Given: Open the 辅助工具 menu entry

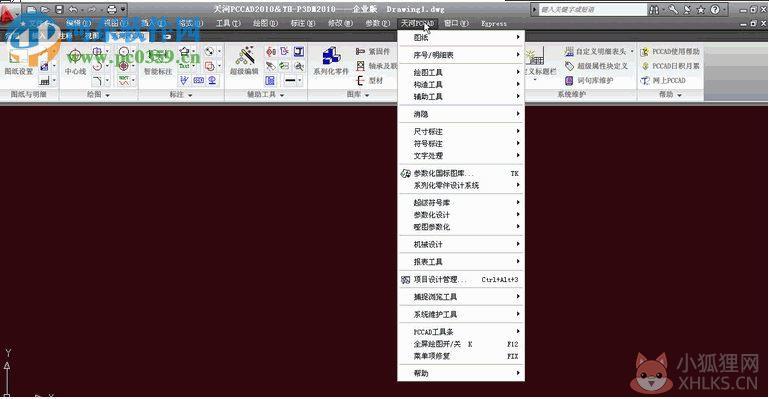Looking at the screenshot, I should tap(461, 97).
